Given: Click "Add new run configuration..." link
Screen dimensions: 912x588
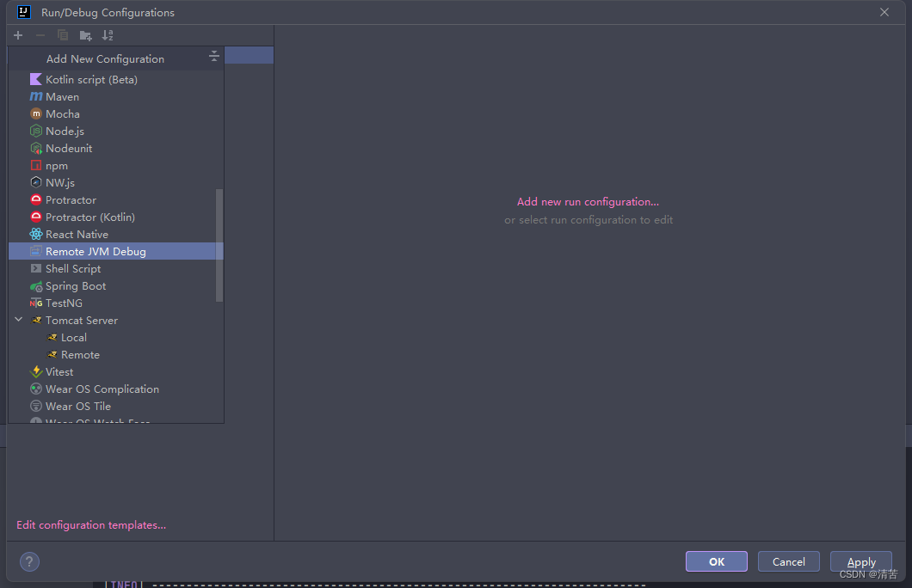Looking at the screenshot, I should tap(588, 201).
